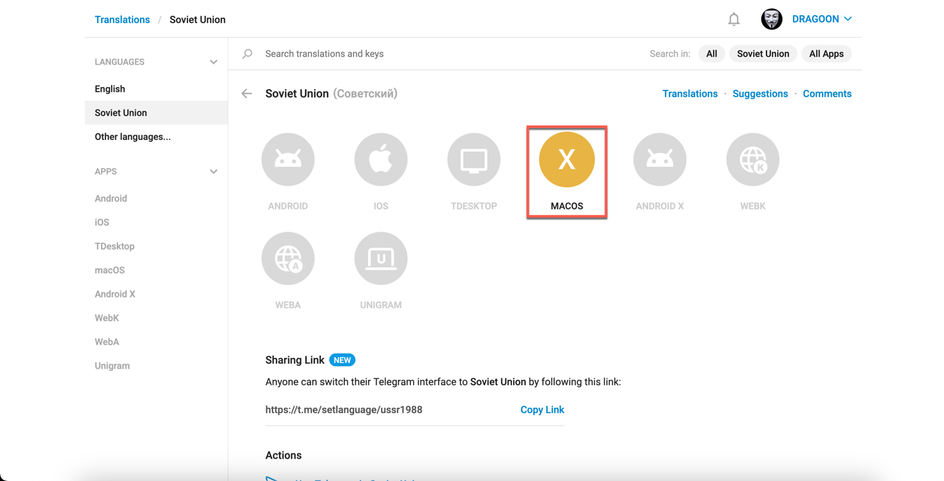Screen dimensions: 944x481
Task: Toggle the Soviet Union search filter
Action: click(x=763, y=54)
